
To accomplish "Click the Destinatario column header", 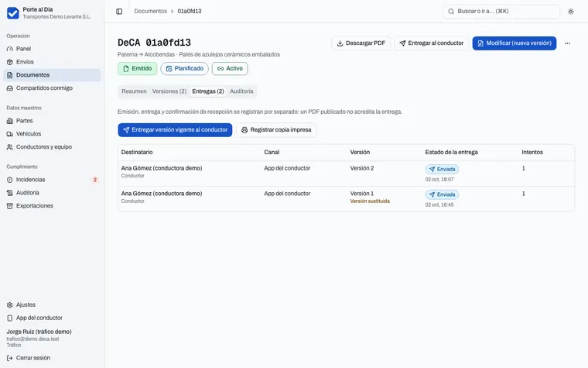I will point(137,153).
